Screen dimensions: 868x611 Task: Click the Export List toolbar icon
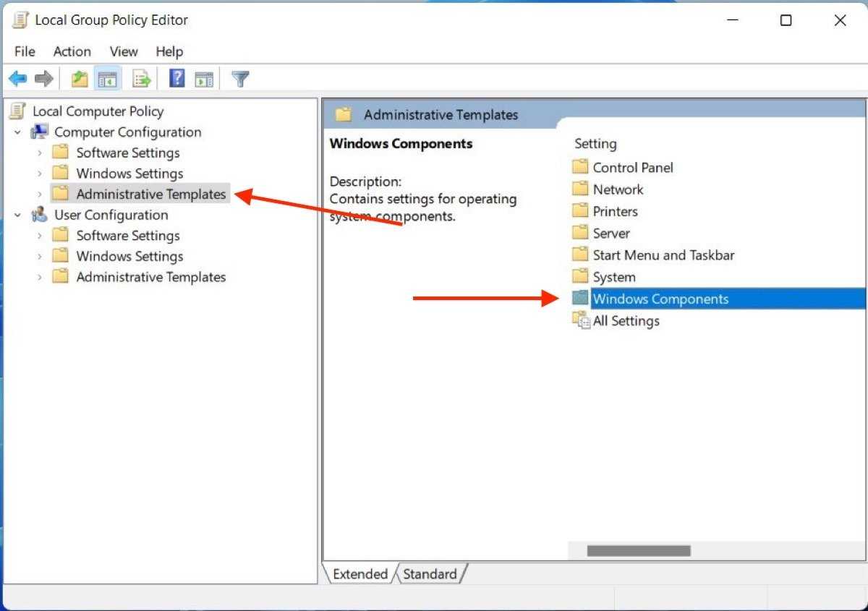tap(142, 79)
